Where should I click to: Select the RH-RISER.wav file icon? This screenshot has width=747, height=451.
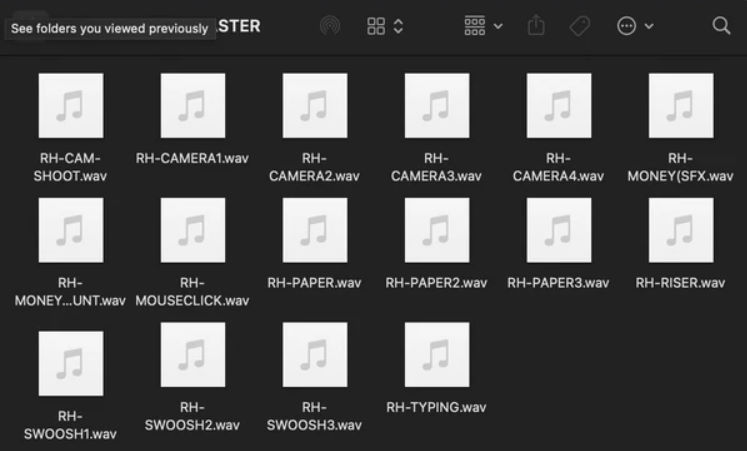point(681,230)
